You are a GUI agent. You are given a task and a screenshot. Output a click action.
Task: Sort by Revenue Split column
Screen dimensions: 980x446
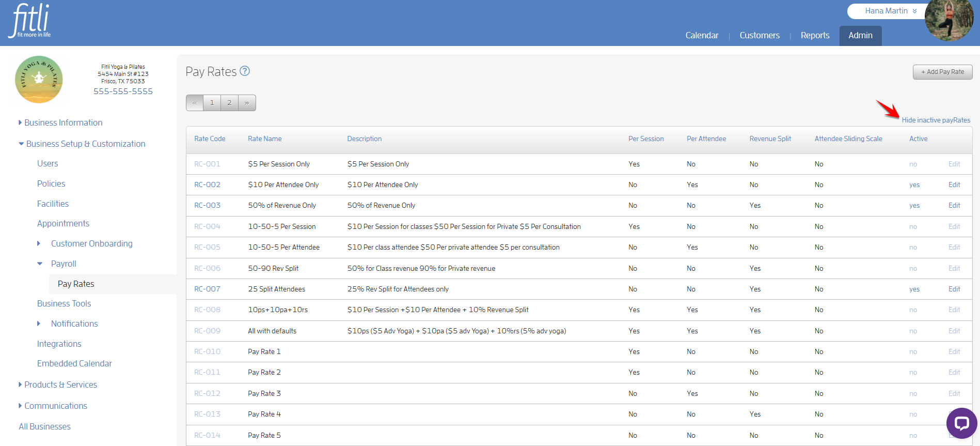pos(770,139)
